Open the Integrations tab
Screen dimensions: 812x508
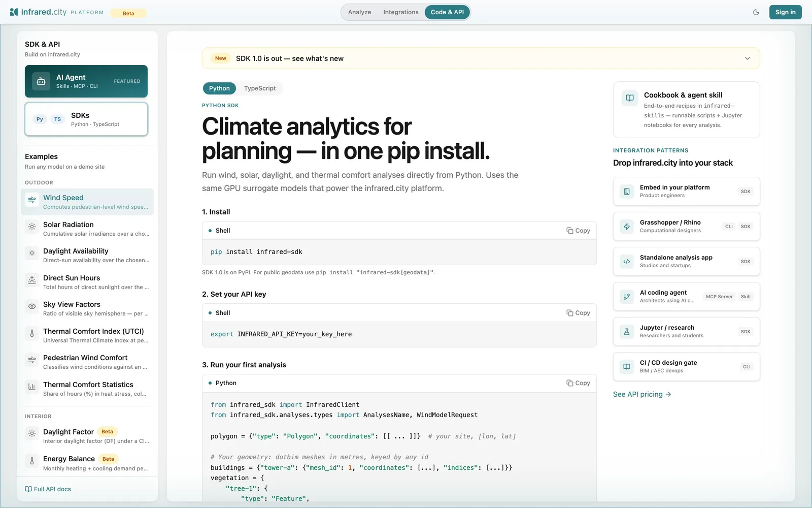[x=401, y=12]
